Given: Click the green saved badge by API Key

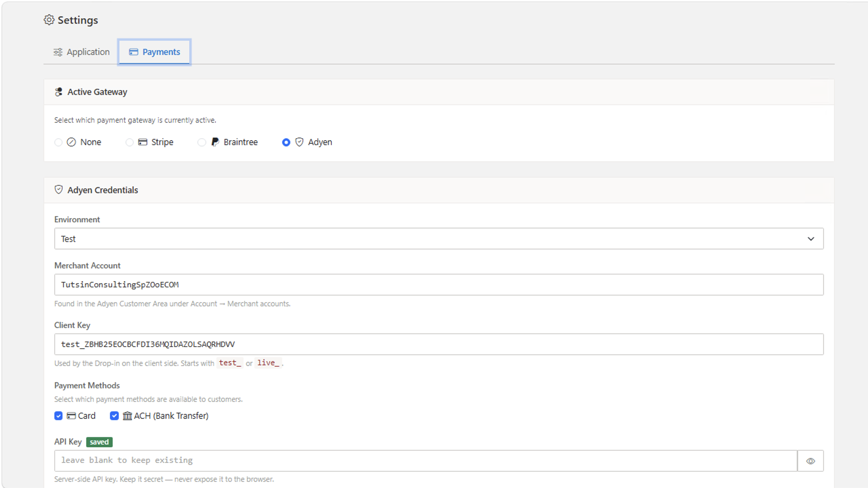Looking at the screenshot, I should tap(99, 442).
